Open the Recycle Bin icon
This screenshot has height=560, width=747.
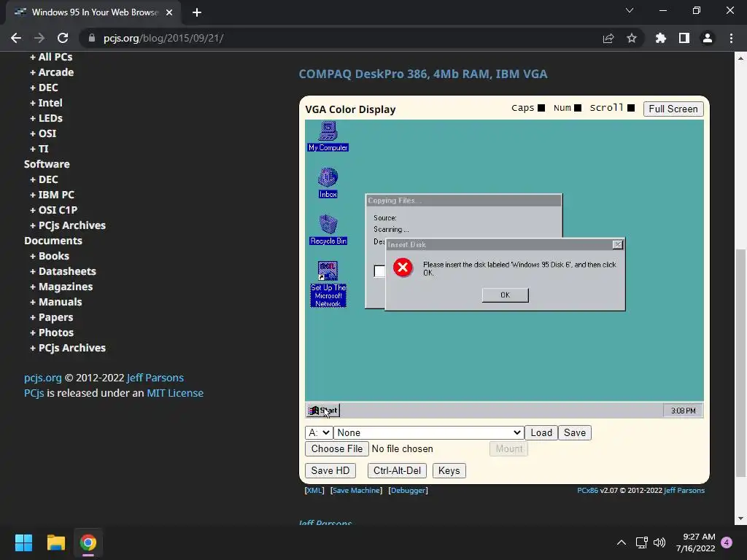(x=328, y=230)
